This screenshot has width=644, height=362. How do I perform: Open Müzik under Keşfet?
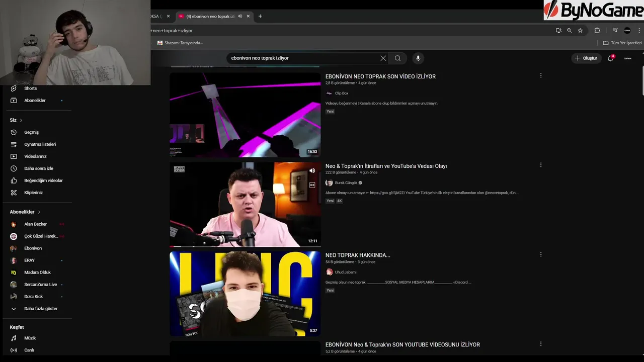[x=30, y=338]
